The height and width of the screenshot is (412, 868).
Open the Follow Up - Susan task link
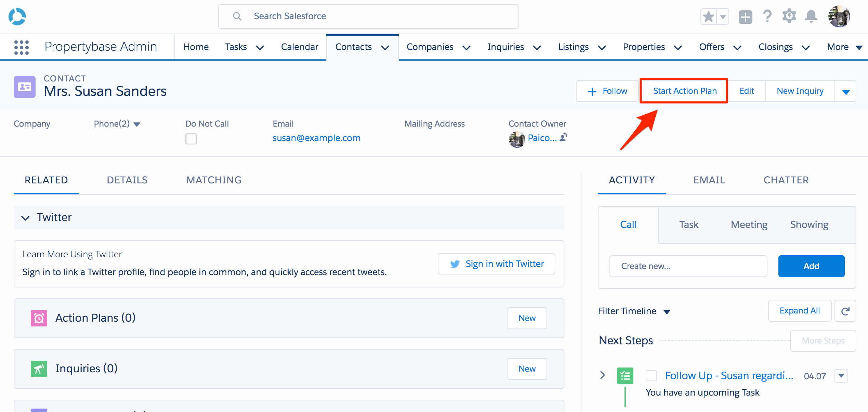pyautogui.click(x=729, y=376)
